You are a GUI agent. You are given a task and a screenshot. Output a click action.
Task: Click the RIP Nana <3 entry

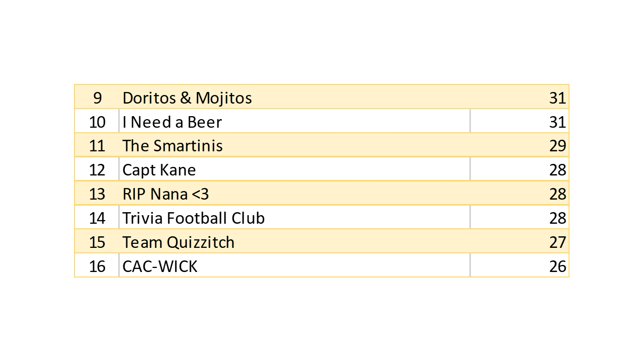(x=166, y=194)
